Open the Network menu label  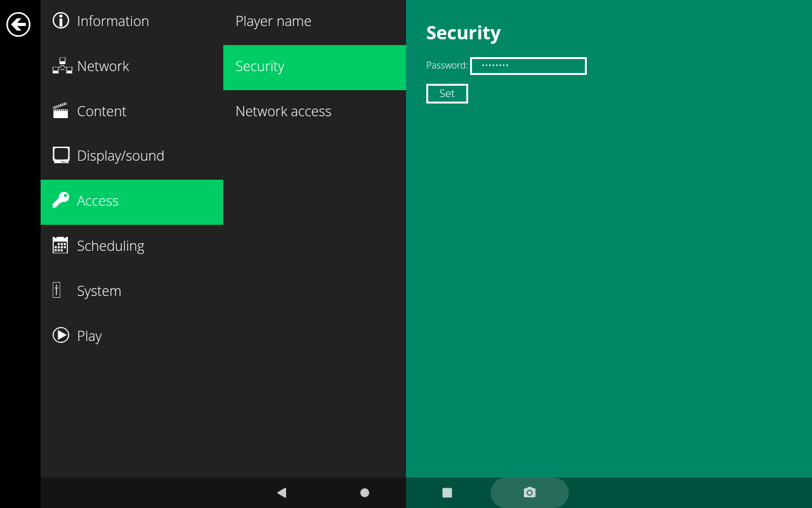tap(103, 66)
